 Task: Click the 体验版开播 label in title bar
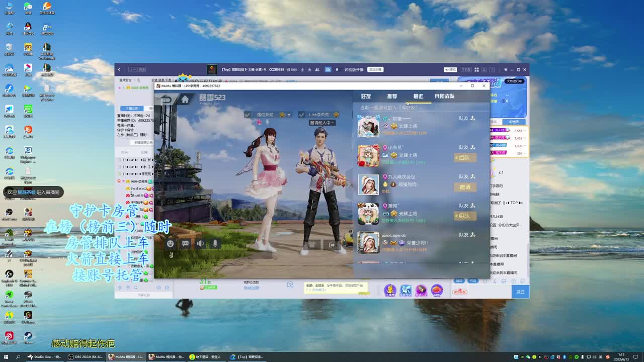(354, 70)
